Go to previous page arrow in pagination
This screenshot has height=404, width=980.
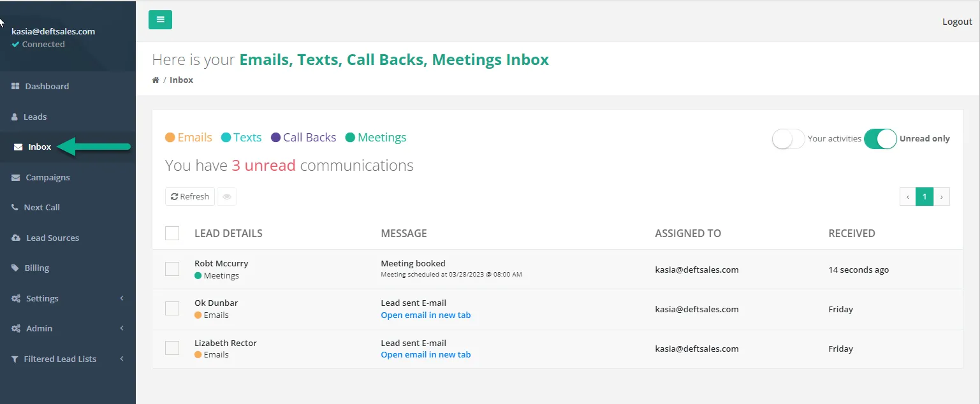click(908, 197)
